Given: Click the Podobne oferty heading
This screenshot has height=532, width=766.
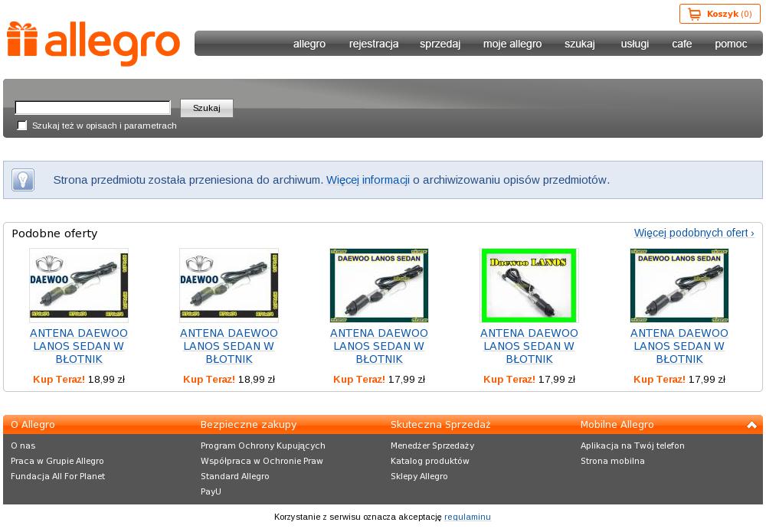Looking at the screenshot, I should [x=54, y=233].
